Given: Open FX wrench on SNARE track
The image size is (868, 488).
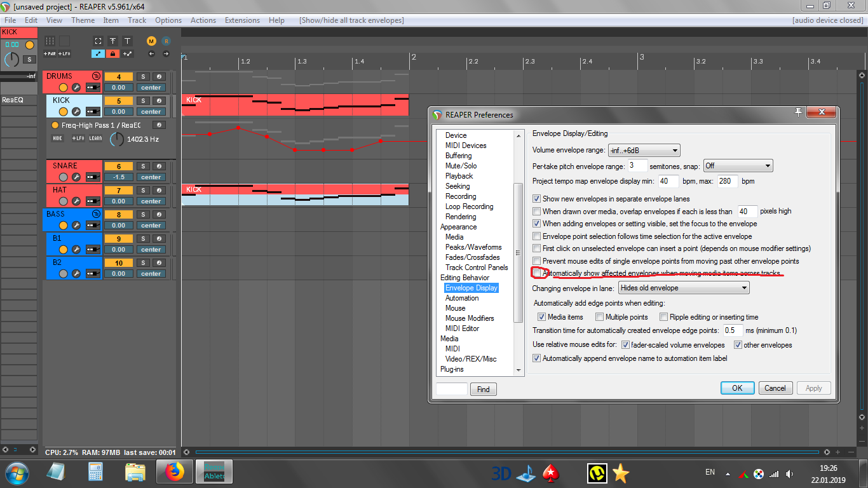Looking at the screenshot, I should tap(76, 177).
